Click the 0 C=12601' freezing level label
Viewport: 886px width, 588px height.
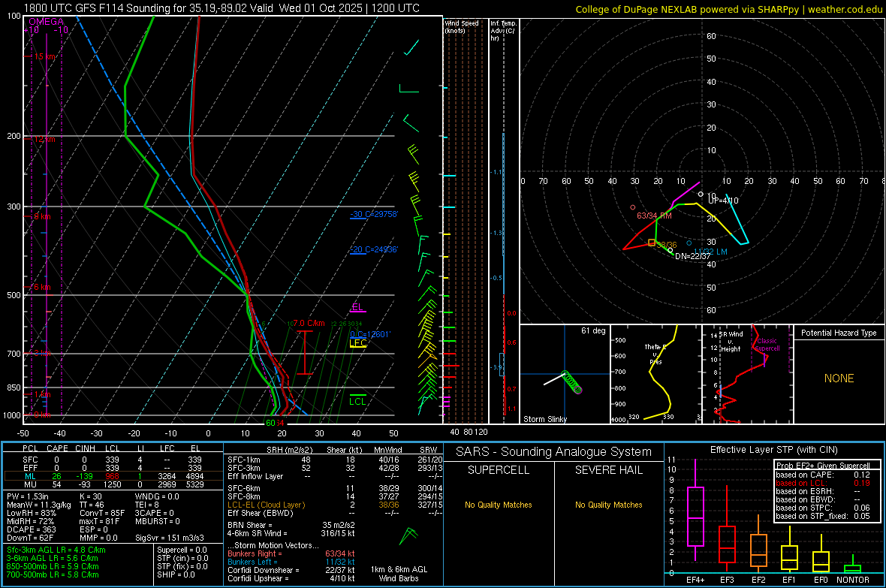[370, 334]
